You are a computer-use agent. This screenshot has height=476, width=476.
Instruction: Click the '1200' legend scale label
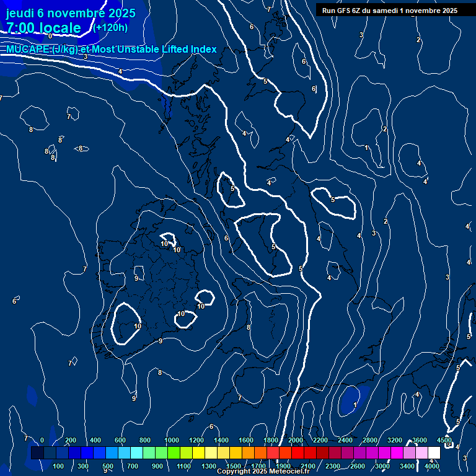[x=196, y=440]
